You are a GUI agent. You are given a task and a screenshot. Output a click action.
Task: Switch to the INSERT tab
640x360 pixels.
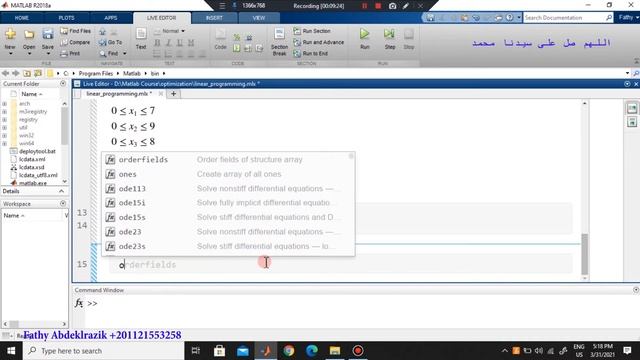(x=214, y=18)
